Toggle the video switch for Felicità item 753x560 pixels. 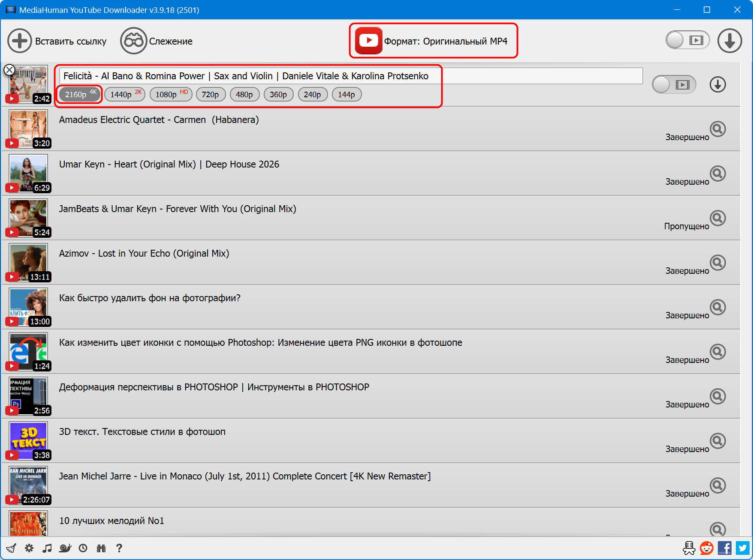[x=674, y=84]
